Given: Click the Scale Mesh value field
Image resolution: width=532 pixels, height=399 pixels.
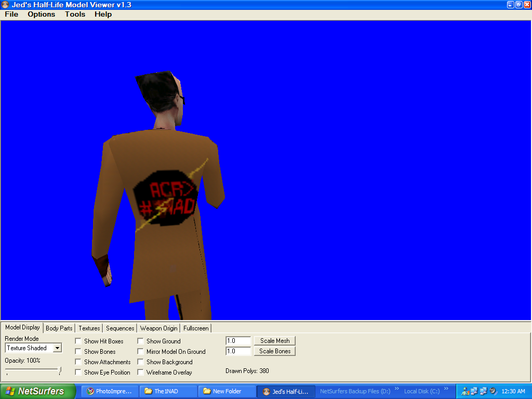Looking at the screenshot, I should (238, 341).
